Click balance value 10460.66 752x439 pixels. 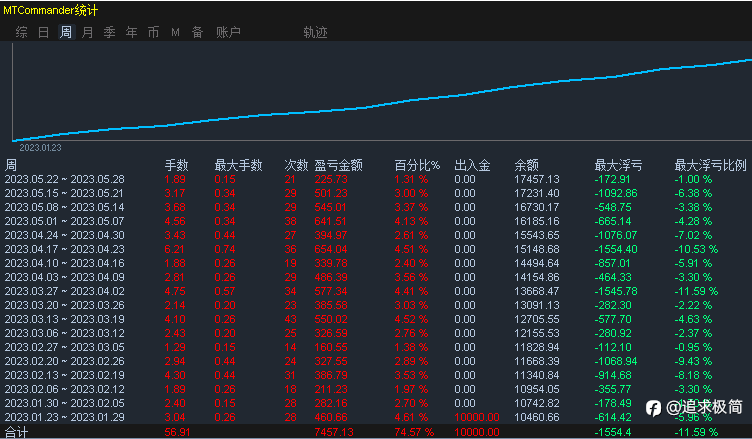pyautogui.click(x=537, y=417)
